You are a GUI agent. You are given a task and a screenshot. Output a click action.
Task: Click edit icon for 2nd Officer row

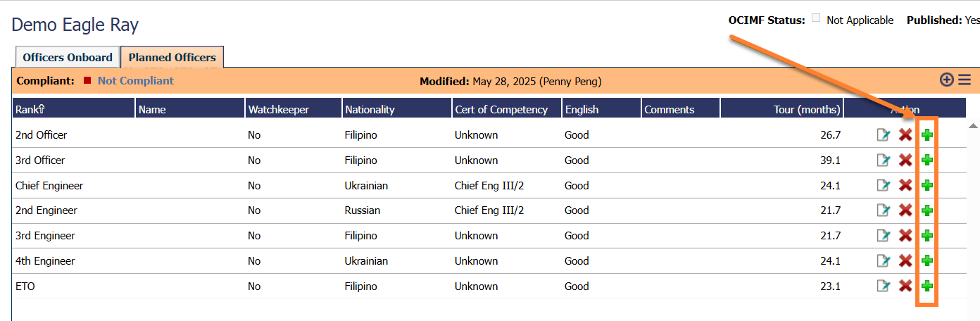point(883,135)
